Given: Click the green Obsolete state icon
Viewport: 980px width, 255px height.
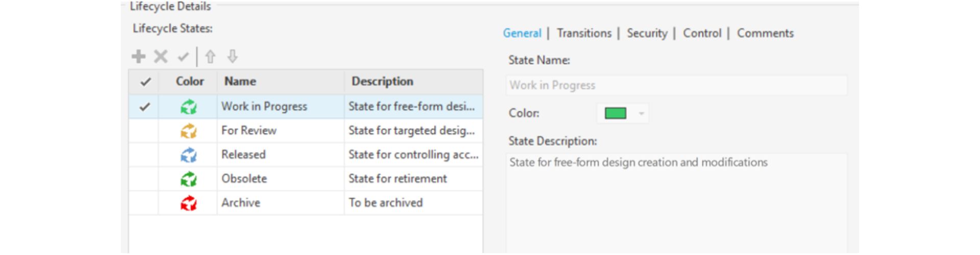Looking at the screenshot, I should (x=188, y=179).
